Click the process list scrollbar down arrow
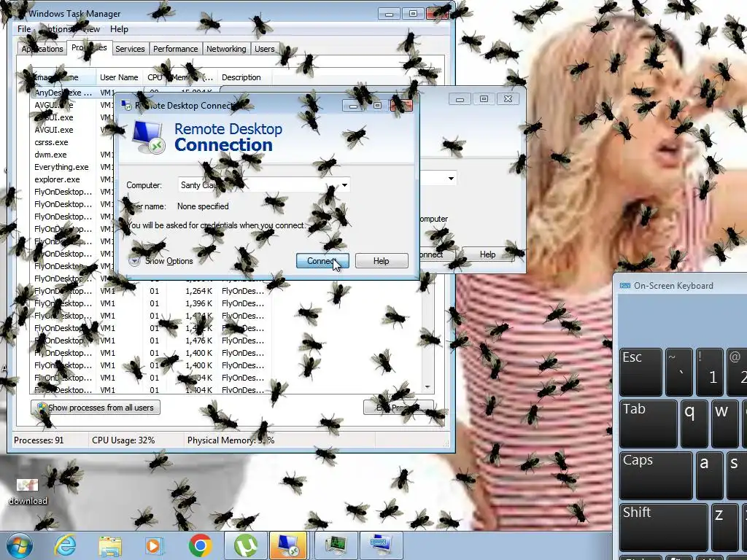 coord(427,387)
